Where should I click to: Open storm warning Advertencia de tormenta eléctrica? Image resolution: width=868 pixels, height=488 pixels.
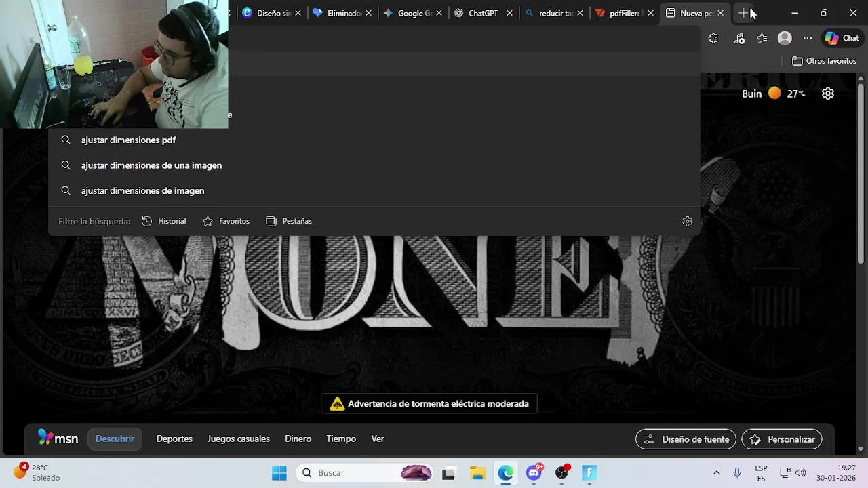coord(429,404)
